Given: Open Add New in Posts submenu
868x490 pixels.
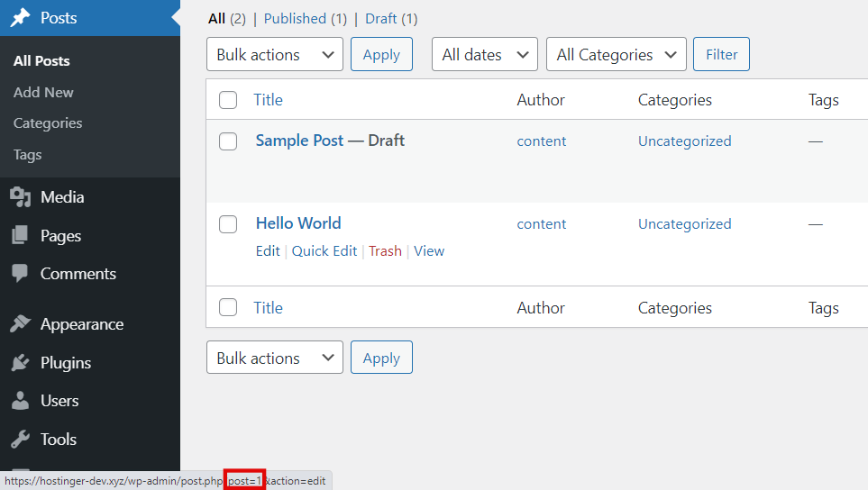Looking at the screenshot, I should (43, 92).
